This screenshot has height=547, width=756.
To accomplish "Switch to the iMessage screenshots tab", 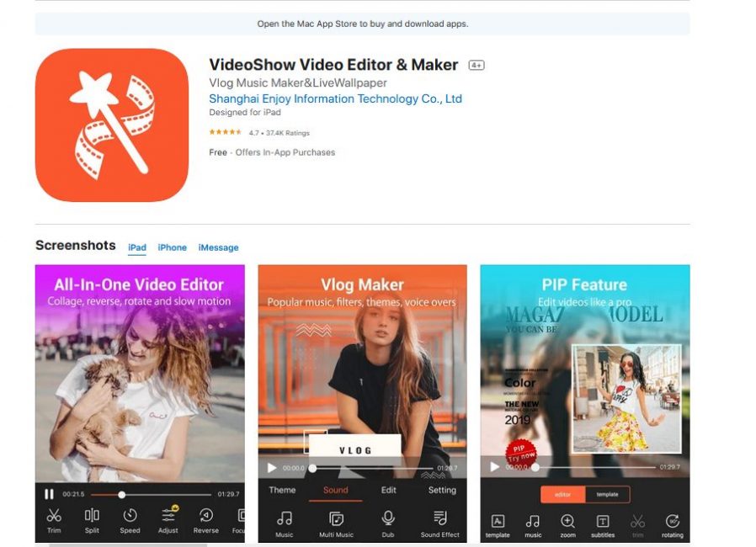I will tap(218, 247).
